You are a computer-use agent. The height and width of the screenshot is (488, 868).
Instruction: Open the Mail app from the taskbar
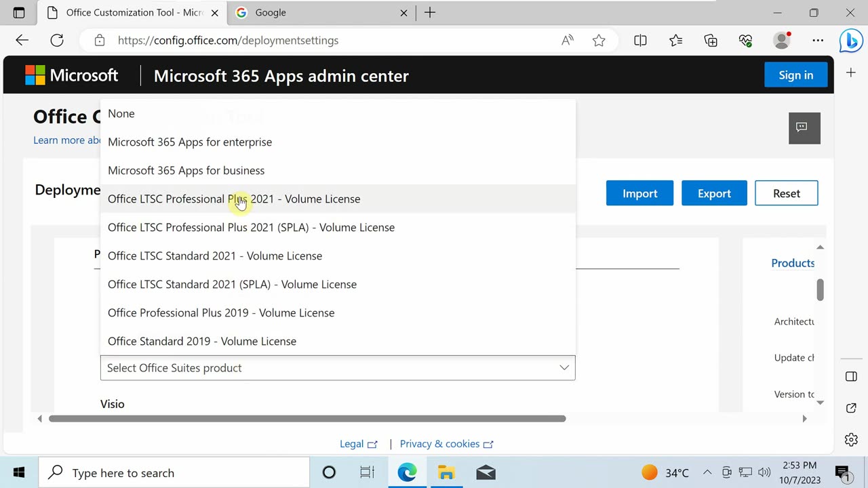486,472
